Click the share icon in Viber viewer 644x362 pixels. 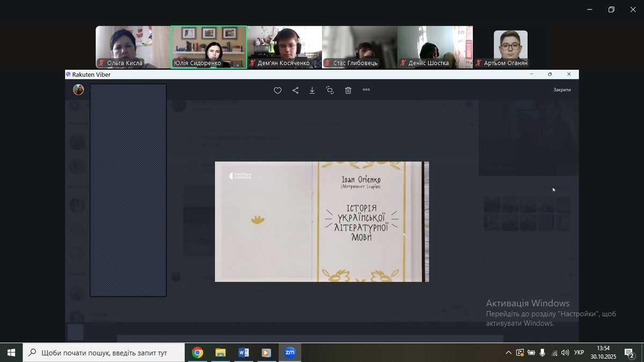click(295, 91)
